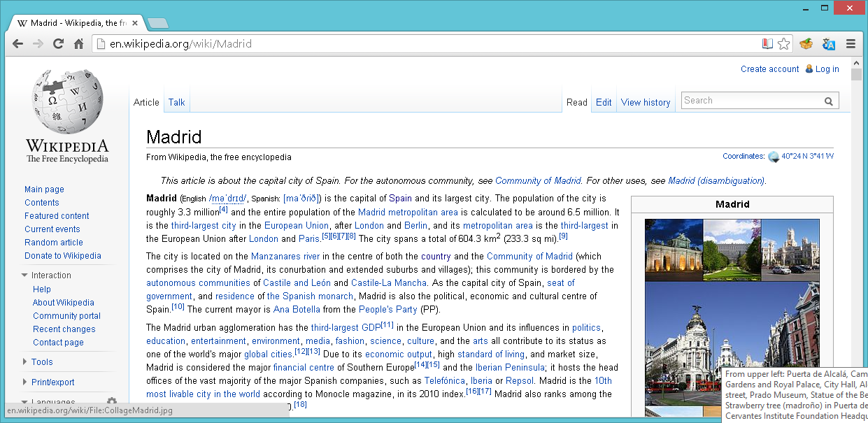
Task: Open the People's Party link
Action: 388,309
